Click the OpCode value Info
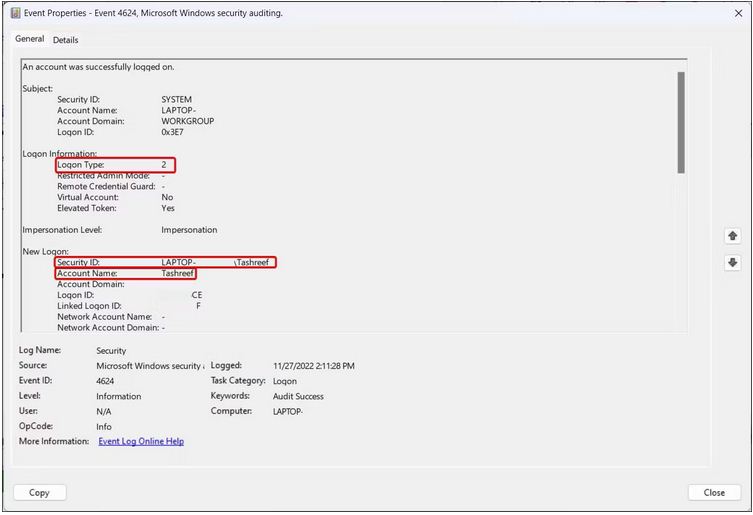The width and height of the screenshot is (753, 515). [x=104, y=427]
